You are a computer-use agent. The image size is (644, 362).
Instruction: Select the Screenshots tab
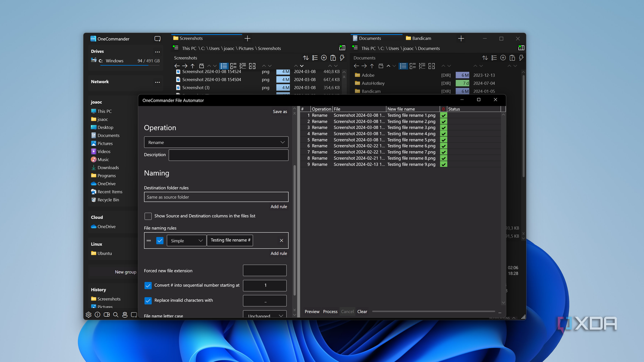(x=207, y=38)
